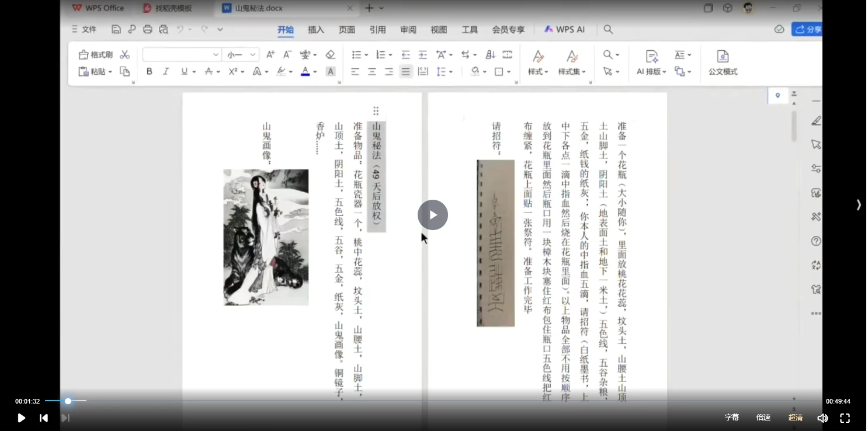The image size is (868, 431).
Task: Click the 倍速 playback speed button
Action: point(763,418)
